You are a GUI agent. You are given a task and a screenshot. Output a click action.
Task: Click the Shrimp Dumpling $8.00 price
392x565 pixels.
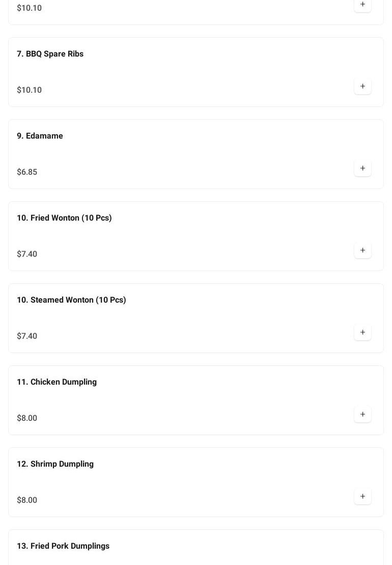tap(27, 500)
